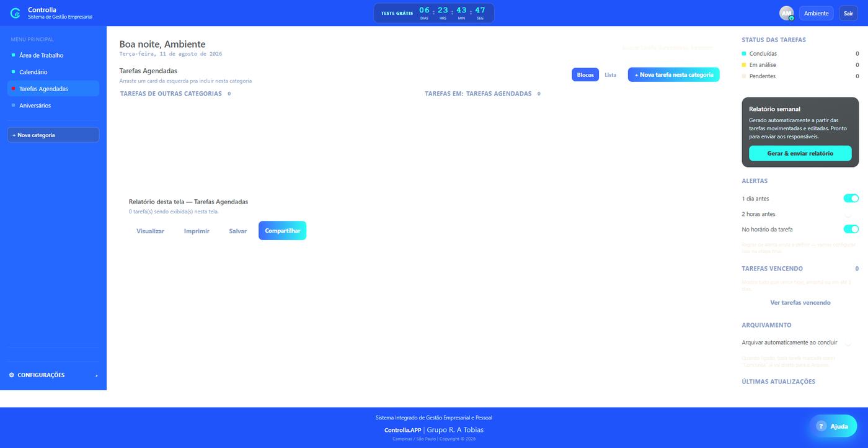Click the 'Controlla.APP' footer text

coord(403,430)
